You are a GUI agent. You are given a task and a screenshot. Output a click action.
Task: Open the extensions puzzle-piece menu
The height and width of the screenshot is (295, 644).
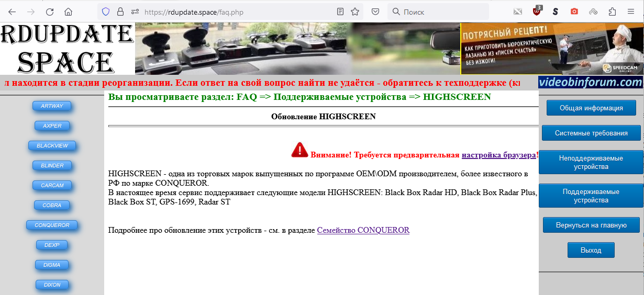(612, 12)
